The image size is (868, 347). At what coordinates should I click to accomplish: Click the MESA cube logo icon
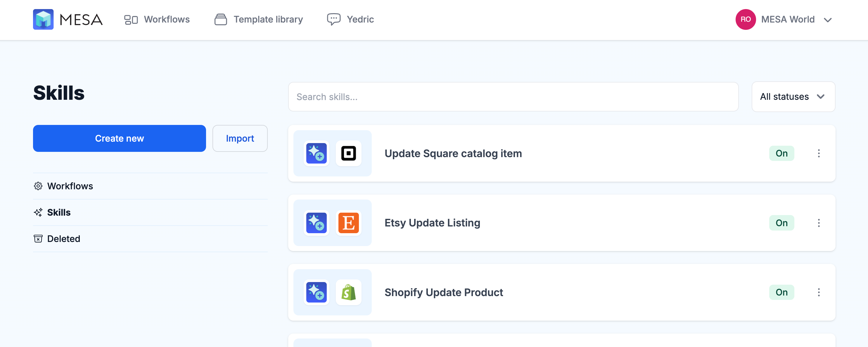(43, 19)
